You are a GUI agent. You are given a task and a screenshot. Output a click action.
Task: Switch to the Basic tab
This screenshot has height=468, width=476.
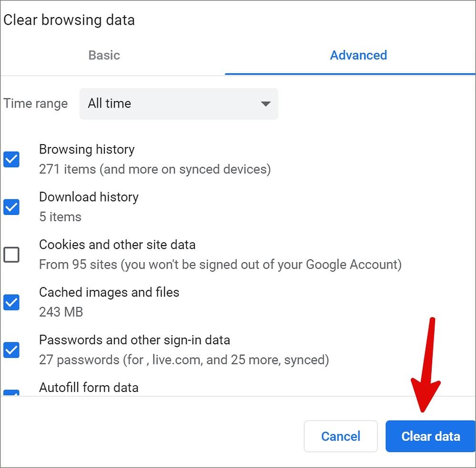click(x=104, y=55)
